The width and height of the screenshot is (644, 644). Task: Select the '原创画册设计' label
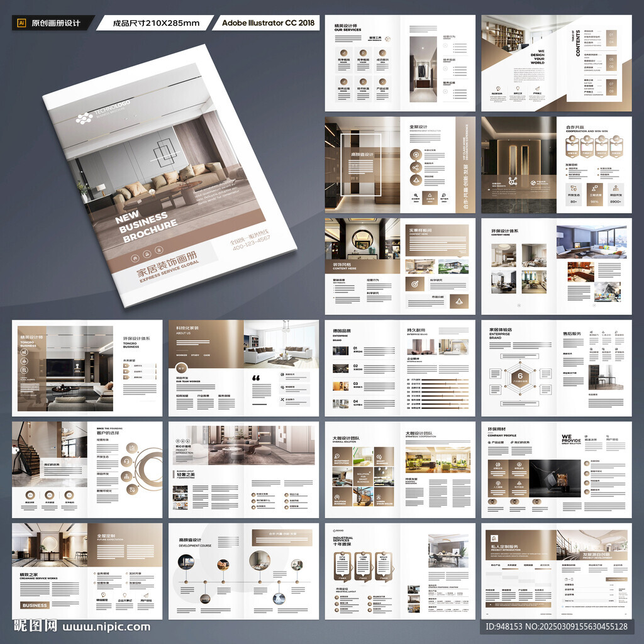(x=56, y=23)
